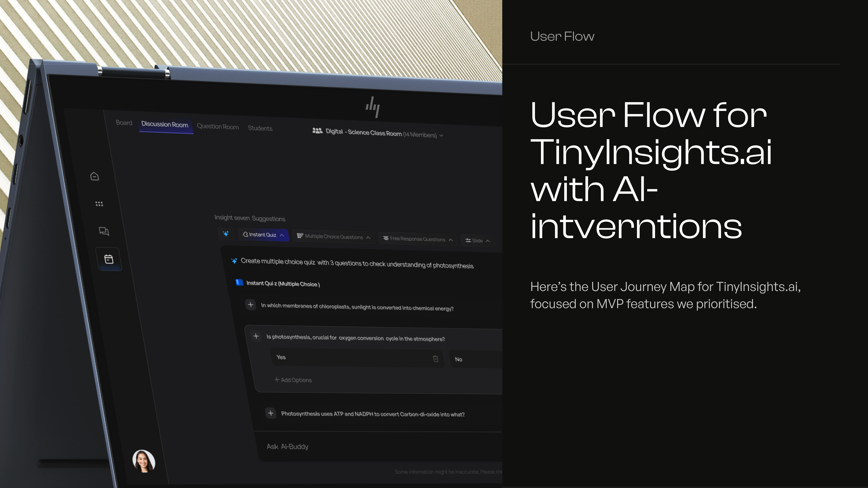Select the Instant Quiz suggestion chip
The image size is (868, 488).
click(263, 235)
